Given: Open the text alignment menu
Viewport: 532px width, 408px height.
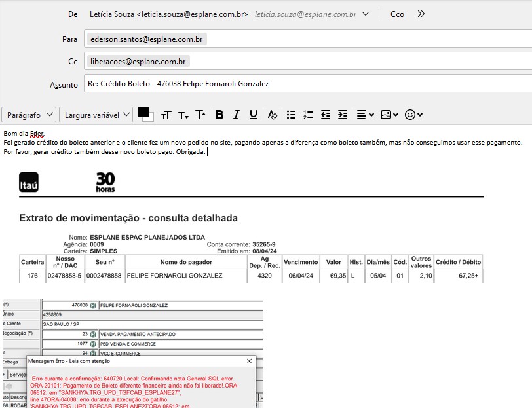Looking at the screenshot, I should click(x=365, y=115).
